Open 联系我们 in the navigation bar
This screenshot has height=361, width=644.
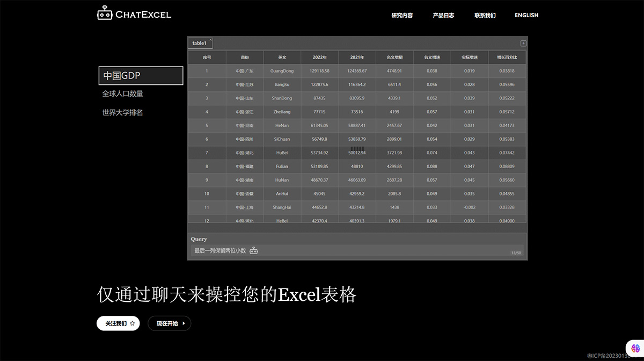[x=485, y=15]
